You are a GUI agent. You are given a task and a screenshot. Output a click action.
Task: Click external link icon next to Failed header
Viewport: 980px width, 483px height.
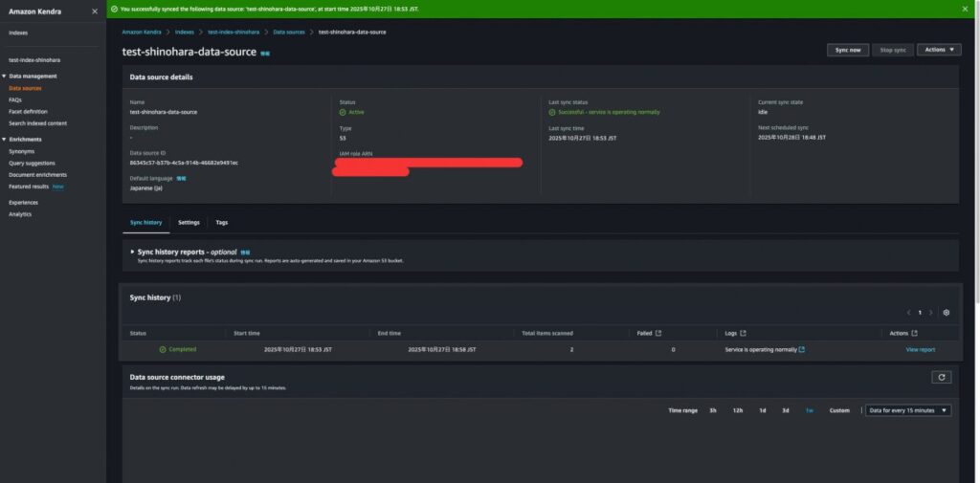point(657,333)
